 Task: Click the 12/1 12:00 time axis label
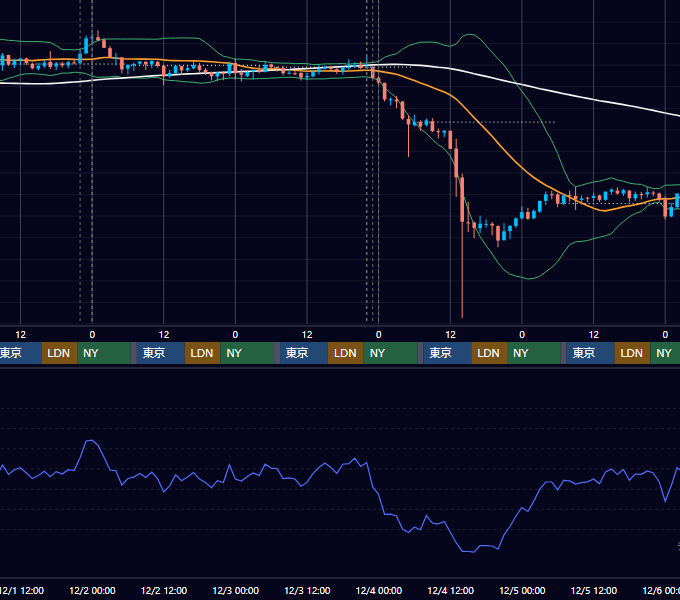tap(21, 590)
